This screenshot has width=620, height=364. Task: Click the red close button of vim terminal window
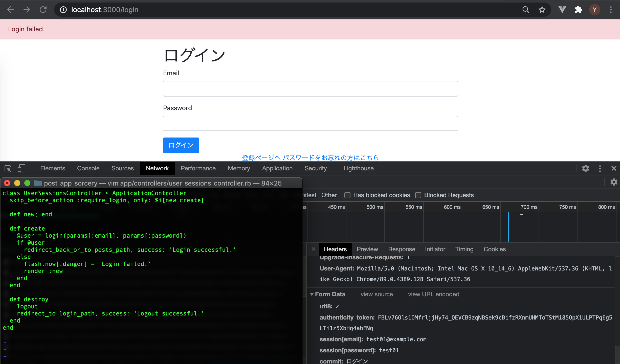pyautogui.click(x=7, y=183)
